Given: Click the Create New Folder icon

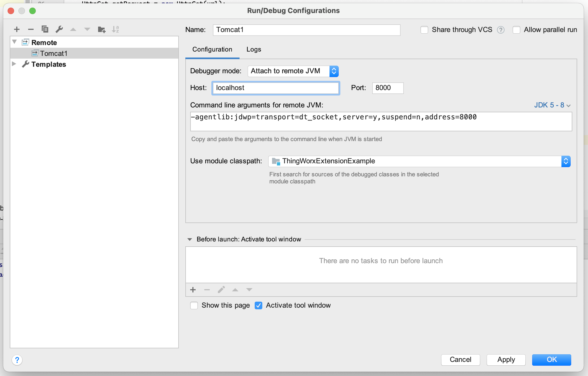Looking at the screenshot, I should point(101,29).
